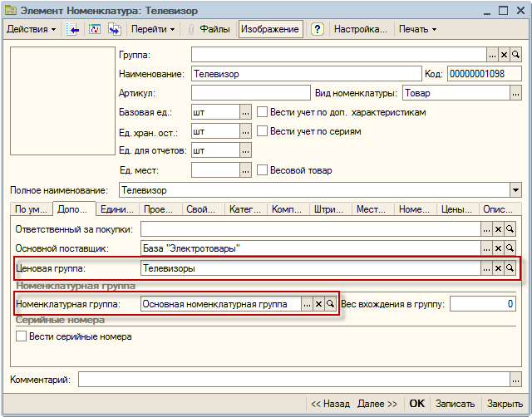Switch to the Комп... tab
Image resolution: width=532 pixels, height=417 pixels.
point(288,209)
